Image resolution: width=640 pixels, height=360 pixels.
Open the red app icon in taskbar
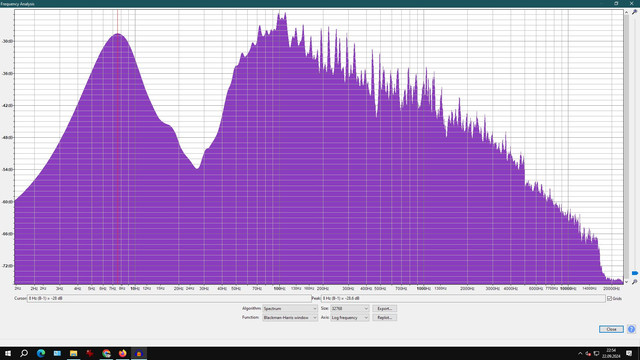click(x=90, y=353)
